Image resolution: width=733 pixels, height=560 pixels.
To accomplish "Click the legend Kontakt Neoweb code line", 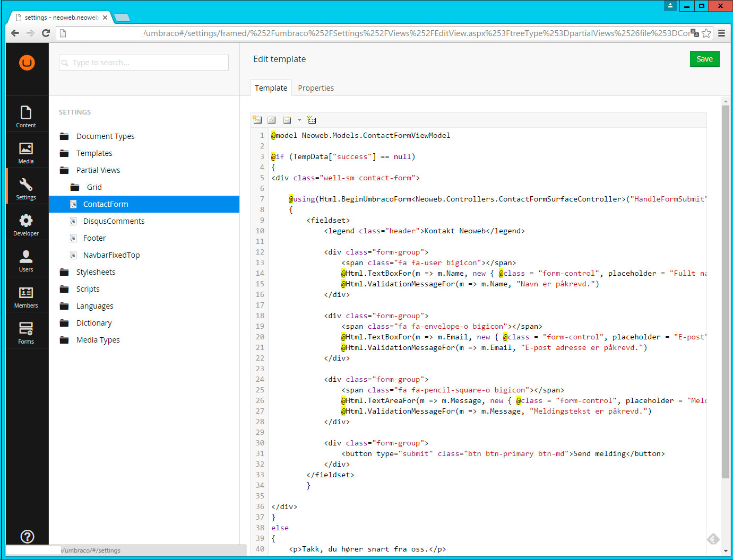I will point(424,231).
